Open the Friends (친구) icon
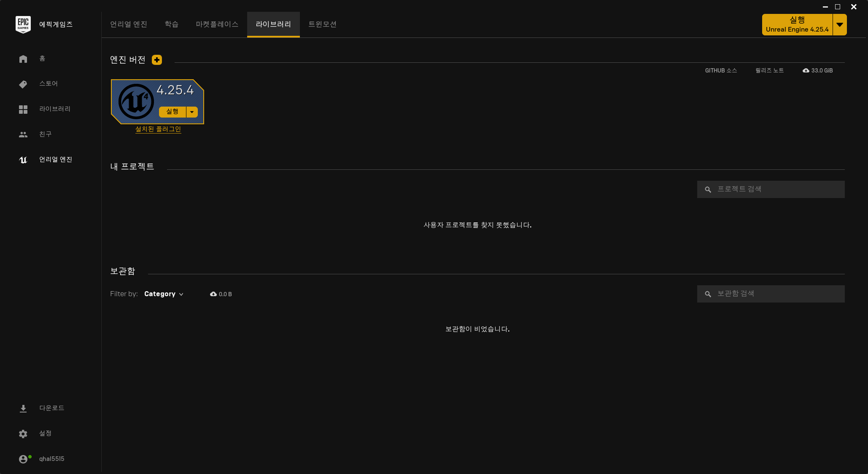868x474 pixels. pyautogui.click(x=23, y=135)
